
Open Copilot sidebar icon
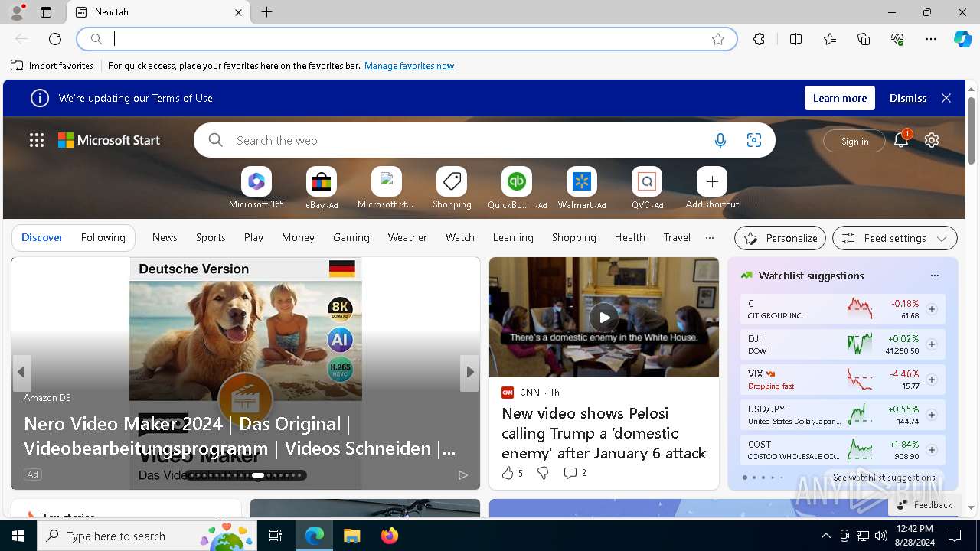pos(962,39)
